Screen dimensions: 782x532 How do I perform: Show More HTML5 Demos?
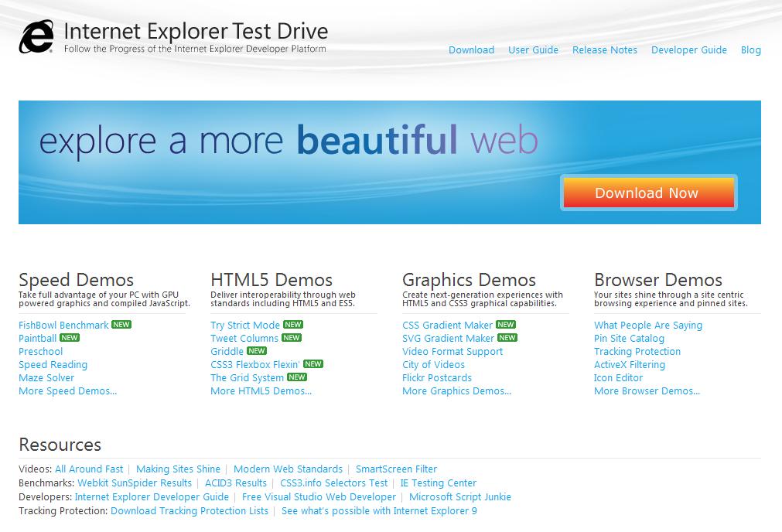pyautogui.click(x=261, y=391)
